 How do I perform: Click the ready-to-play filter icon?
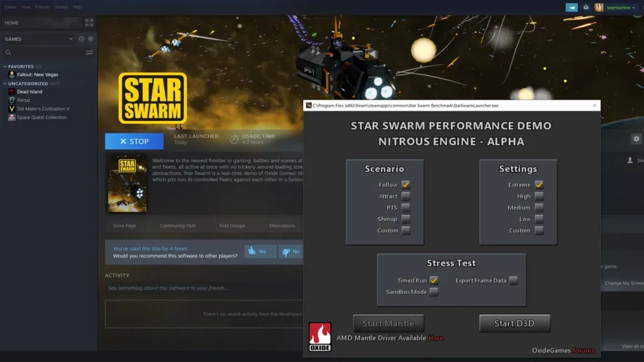click(x=89, y=39)
